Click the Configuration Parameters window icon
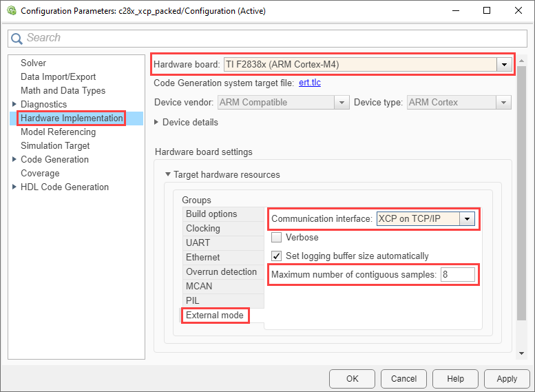The height and width of the screenshot is (392, 535). pyautogui.click(x=10, y=11)
